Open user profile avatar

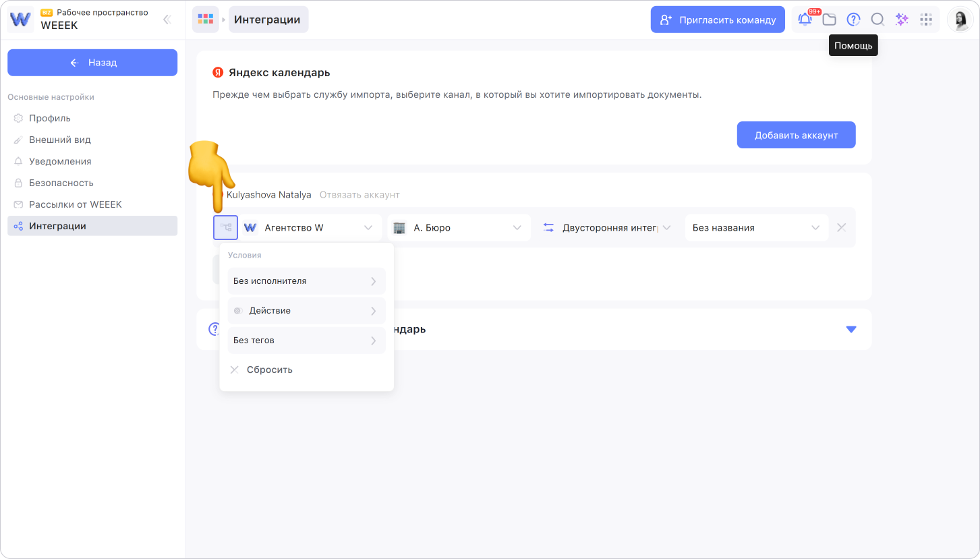click(x=960, y=20)
